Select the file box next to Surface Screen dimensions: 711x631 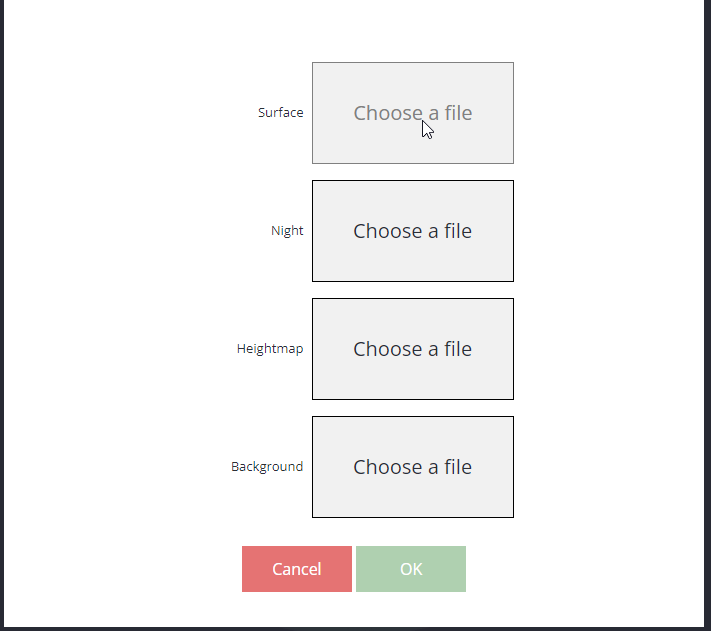click(413, 113)
